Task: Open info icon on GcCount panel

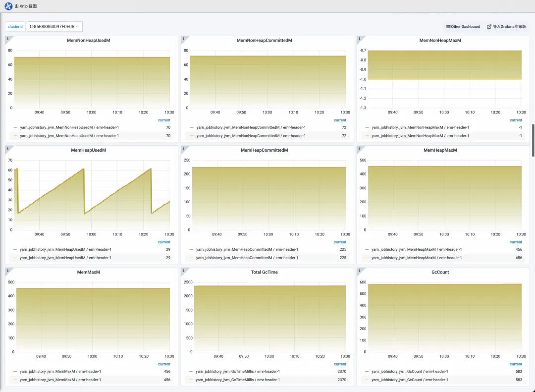Action: (x=359, y=271)
